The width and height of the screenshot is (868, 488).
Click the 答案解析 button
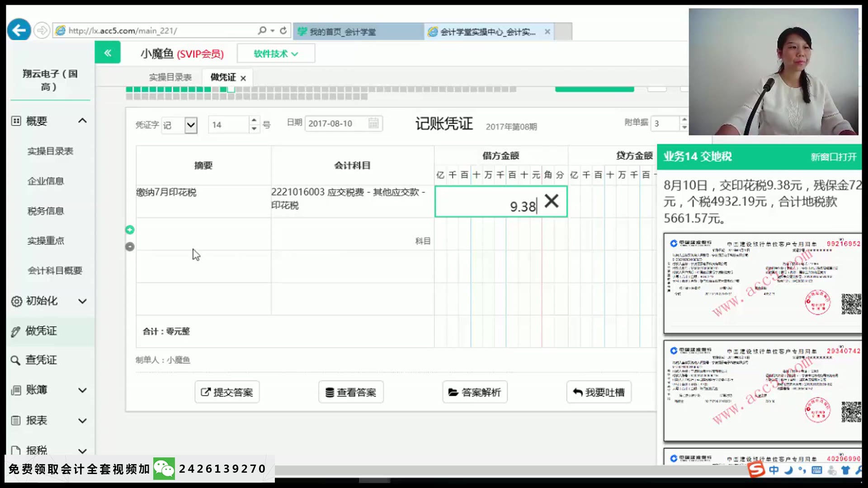(475, 392)
